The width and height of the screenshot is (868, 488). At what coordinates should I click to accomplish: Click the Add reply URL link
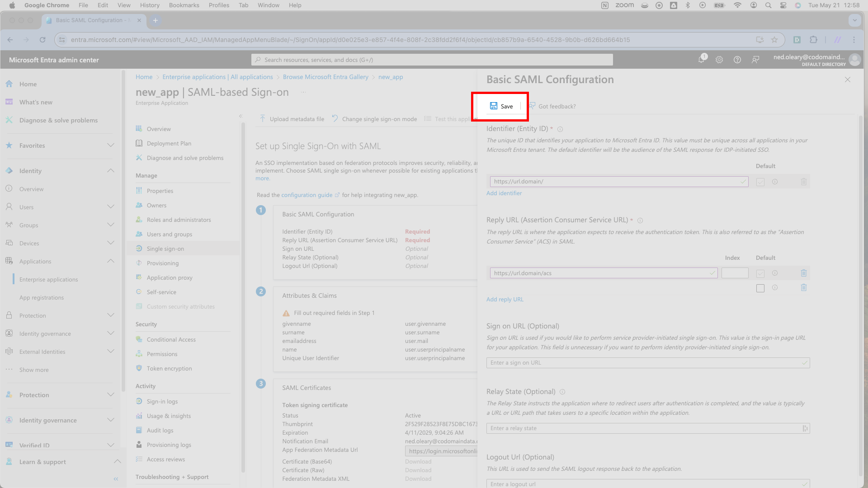(x=505, y=299)
